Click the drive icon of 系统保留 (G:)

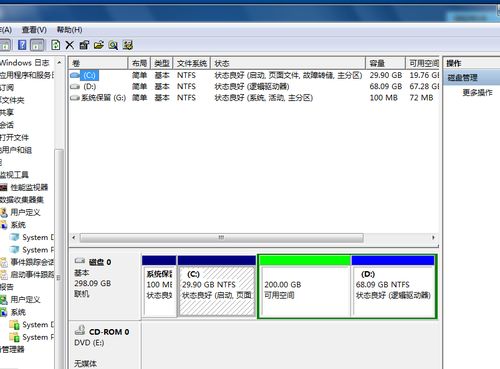click(75, 98)
